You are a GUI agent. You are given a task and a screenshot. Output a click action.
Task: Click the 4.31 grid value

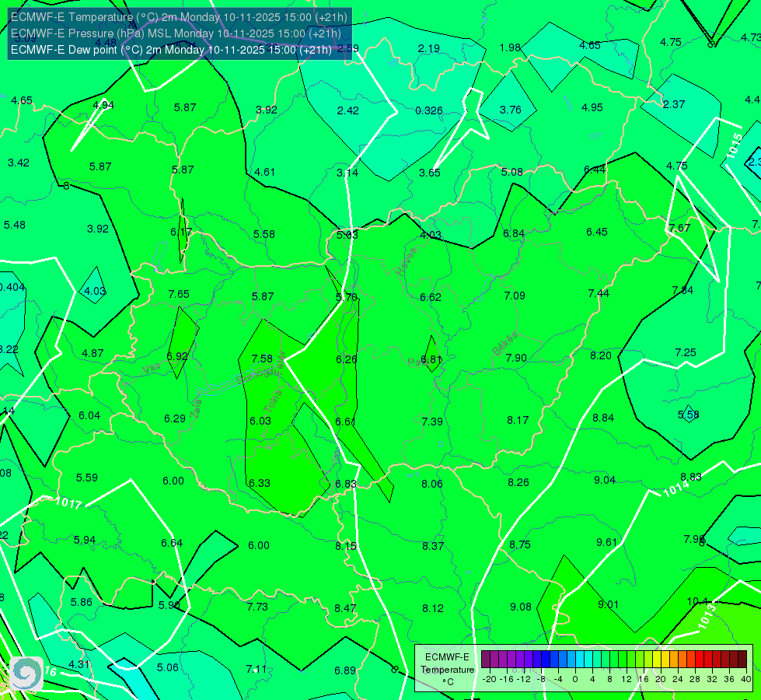(x=79, y=664)
